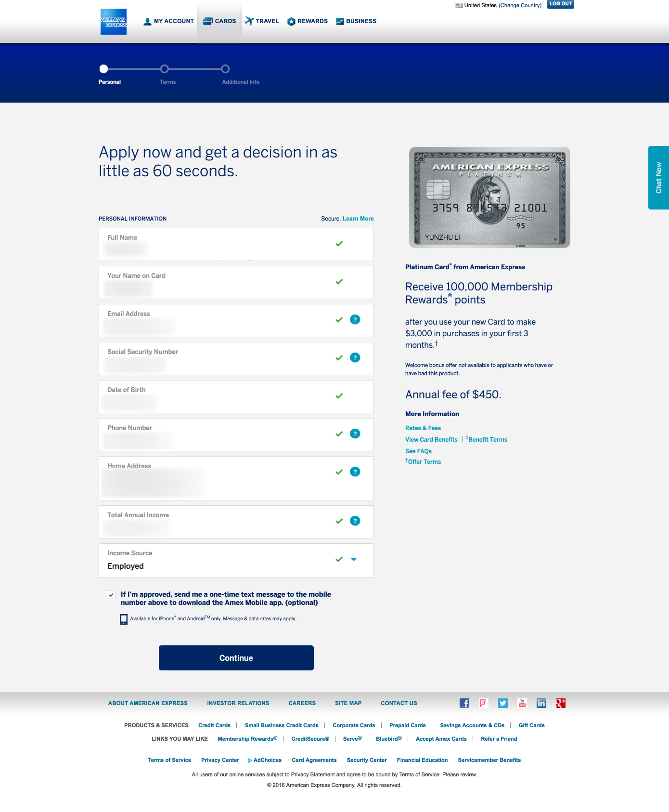Click the Home Address field
The image size is (669, 812).
click(x=236, y=478)
